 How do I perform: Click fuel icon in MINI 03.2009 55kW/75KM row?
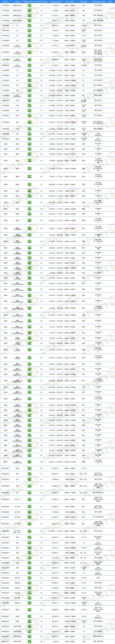[29, 149]
